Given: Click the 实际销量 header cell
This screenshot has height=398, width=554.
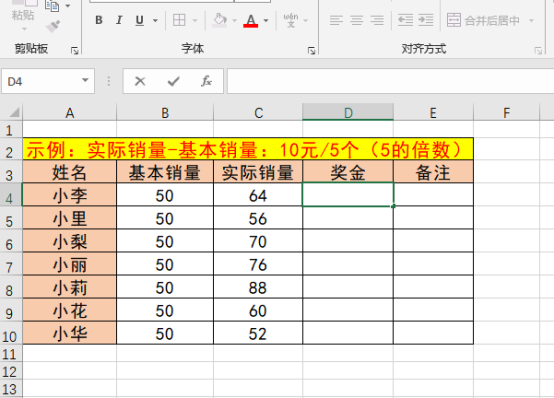Looking at the screenshot, I should [258, 172].
